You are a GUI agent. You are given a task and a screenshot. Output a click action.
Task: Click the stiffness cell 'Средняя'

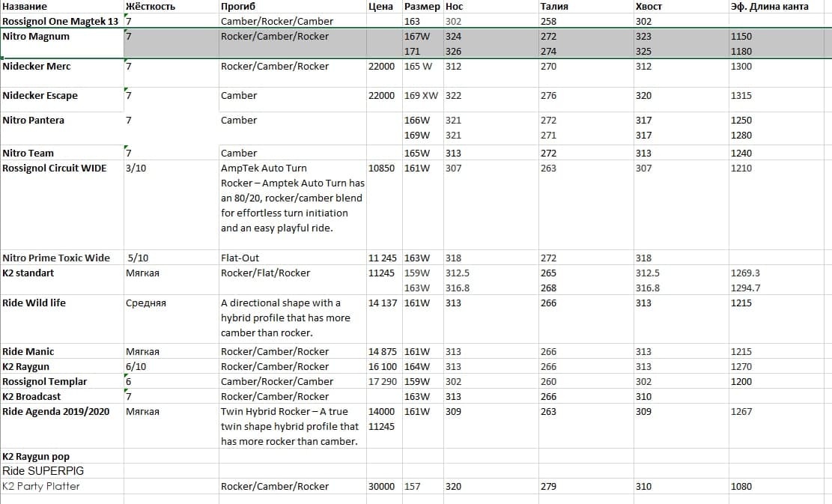point(171,319)
